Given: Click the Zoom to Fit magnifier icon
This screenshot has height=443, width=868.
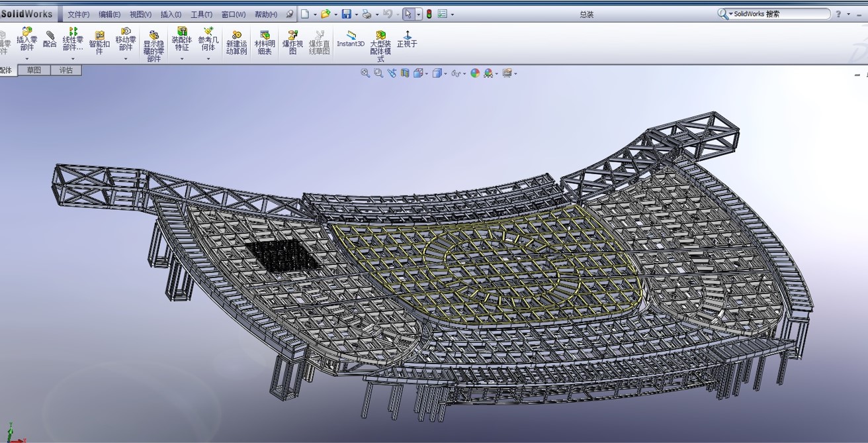Looking at the screenshot, I should point(365,74).
